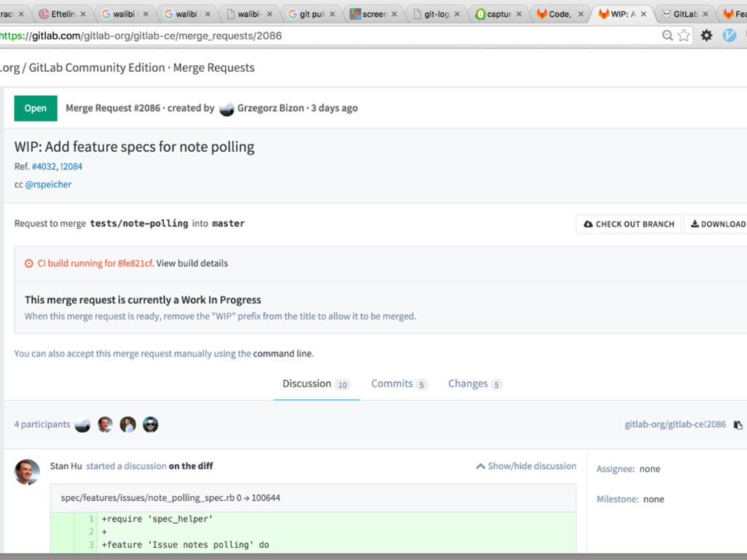Click started a discussion link

click(126, 466)
